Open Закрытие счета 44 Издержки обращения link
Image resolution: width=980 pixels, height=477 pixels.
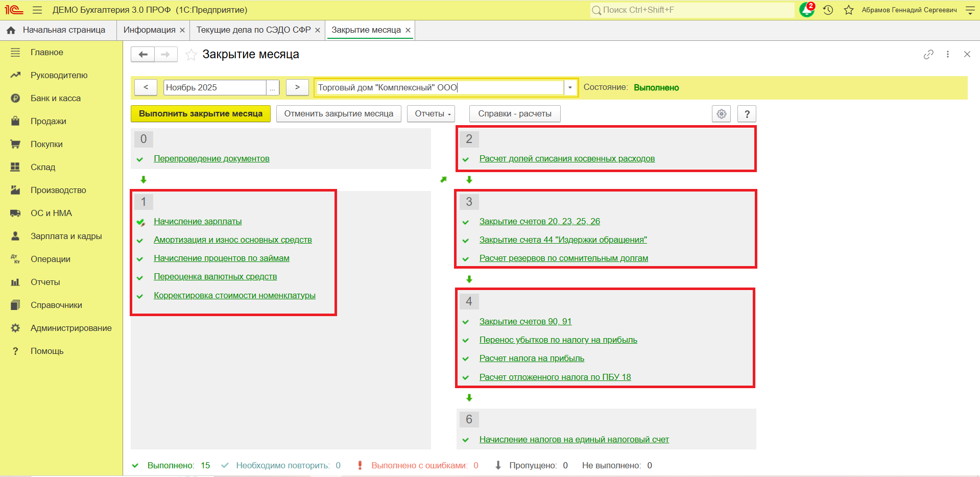pos(563,240)
